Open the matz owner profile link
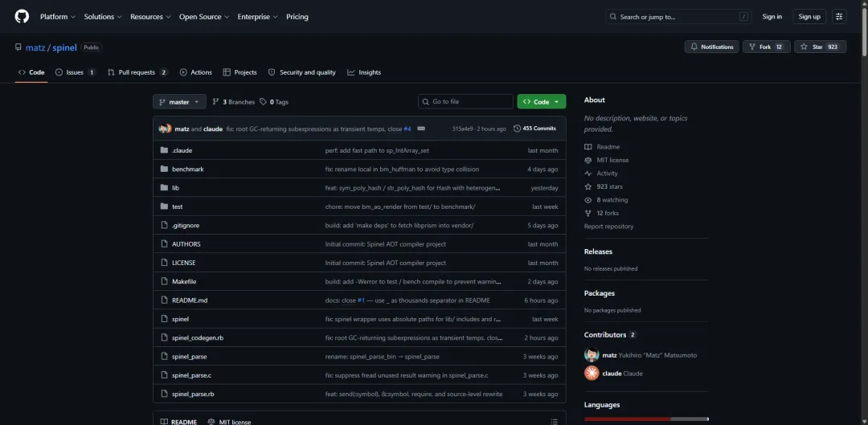868x425 pixels. coord(35,47)
